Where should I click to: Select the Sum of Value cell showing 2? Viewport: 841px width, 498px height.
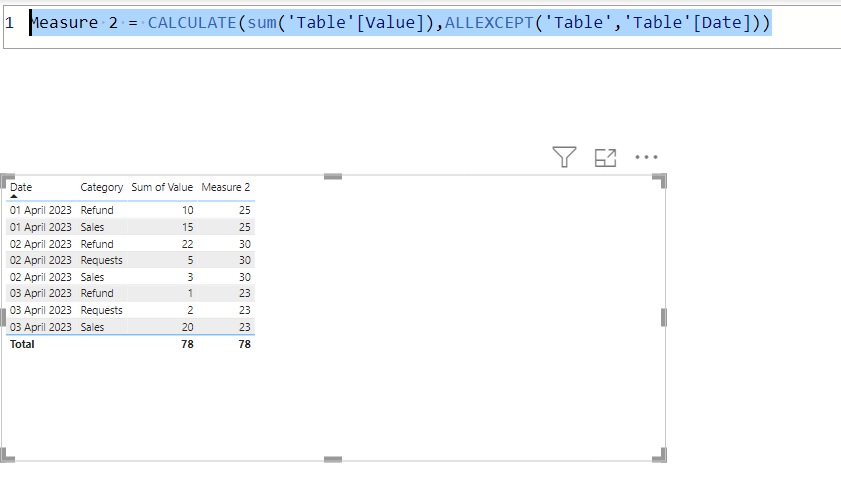click(x=190, y=310)
